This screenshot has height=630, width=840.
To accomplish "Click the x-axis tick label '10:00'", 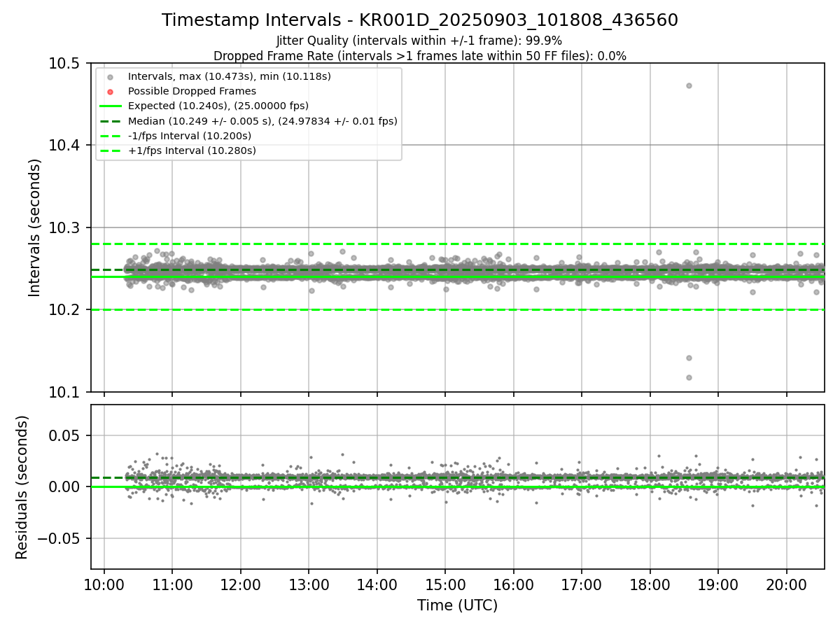I will [104, 584].
